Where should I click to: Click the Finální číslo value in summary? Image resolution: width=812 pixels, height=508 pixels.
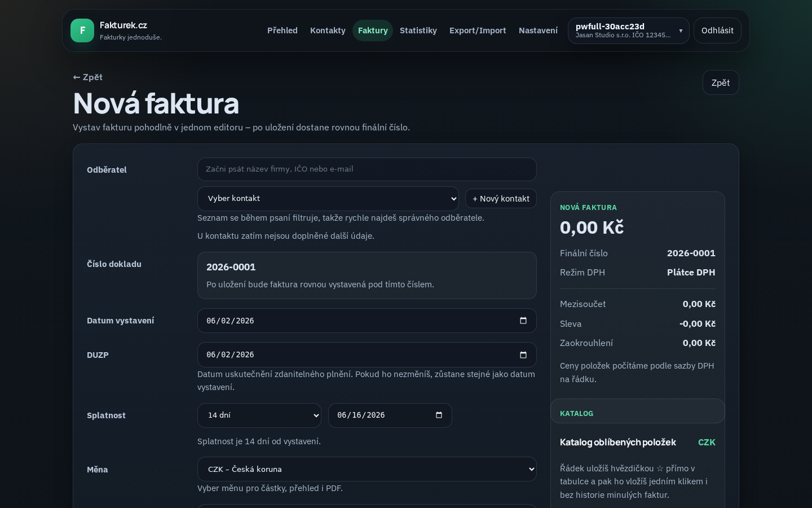(691, 253)
